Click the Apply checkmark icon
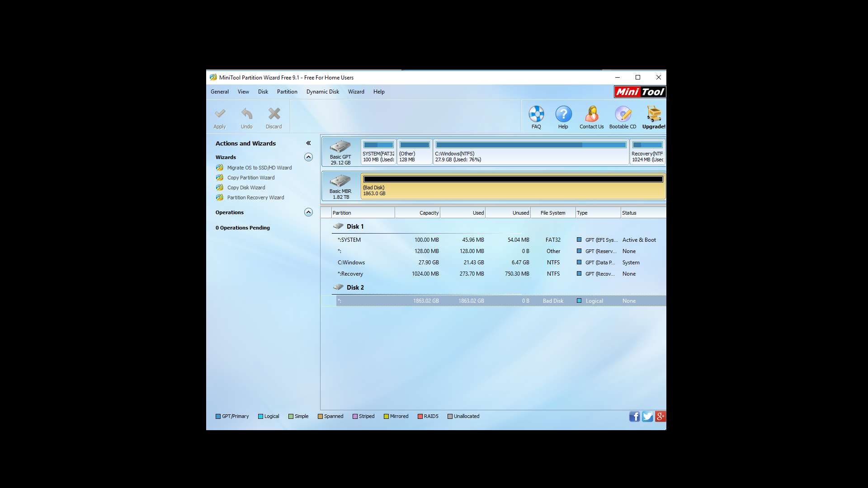 coord(220,113)
